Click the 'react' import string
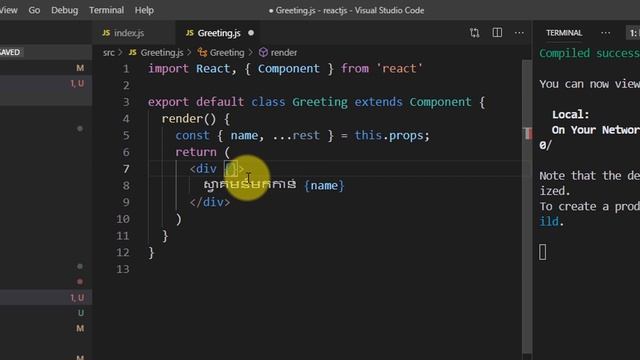 (399, 69)
